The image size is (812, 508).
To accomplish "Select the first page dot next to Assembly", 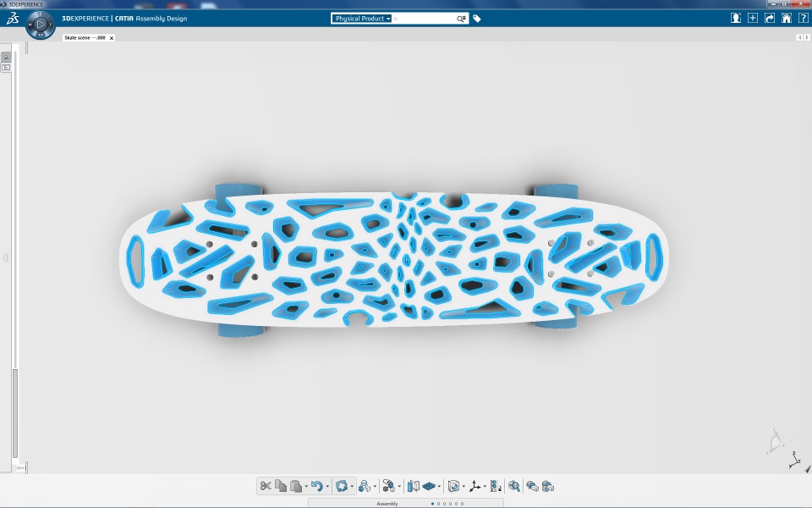I will 432,504.
